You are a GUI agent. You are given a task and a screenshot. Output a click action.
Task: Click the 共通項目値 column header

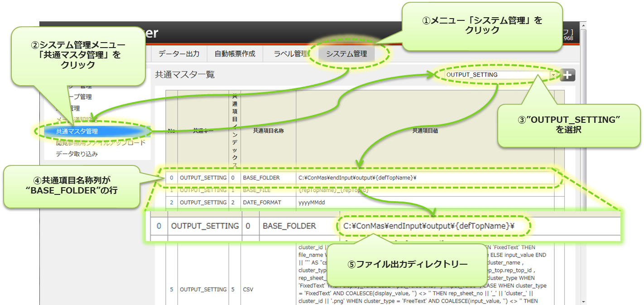[x=425, y=131]
